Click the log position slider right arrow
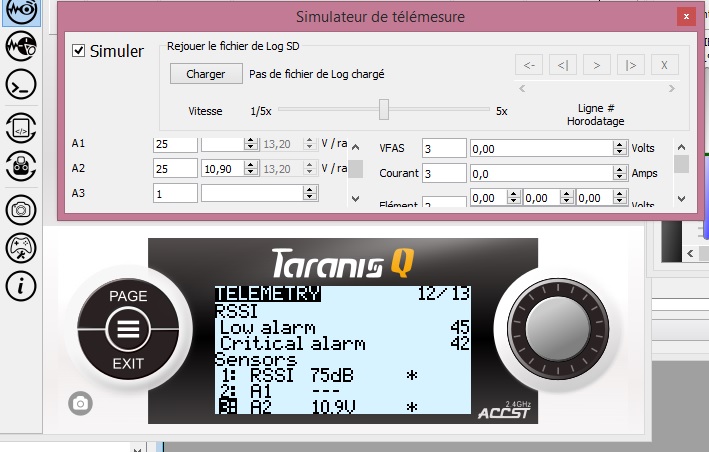709x452 pixels. [x=671, y=89]
